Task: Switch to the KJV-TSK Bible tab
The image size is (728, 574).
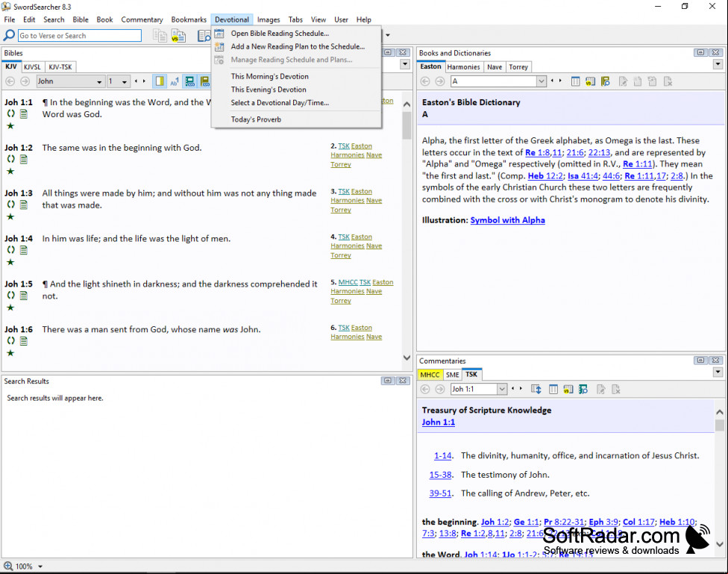Action: pyautogui.click(x=60, y=67)
